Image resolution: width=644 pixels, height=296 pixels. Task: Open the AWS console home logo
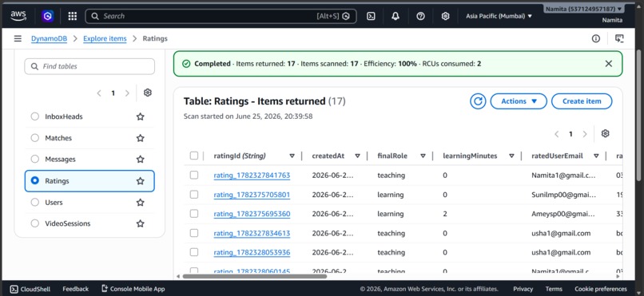pyautogui.click(x=18, y=16)
